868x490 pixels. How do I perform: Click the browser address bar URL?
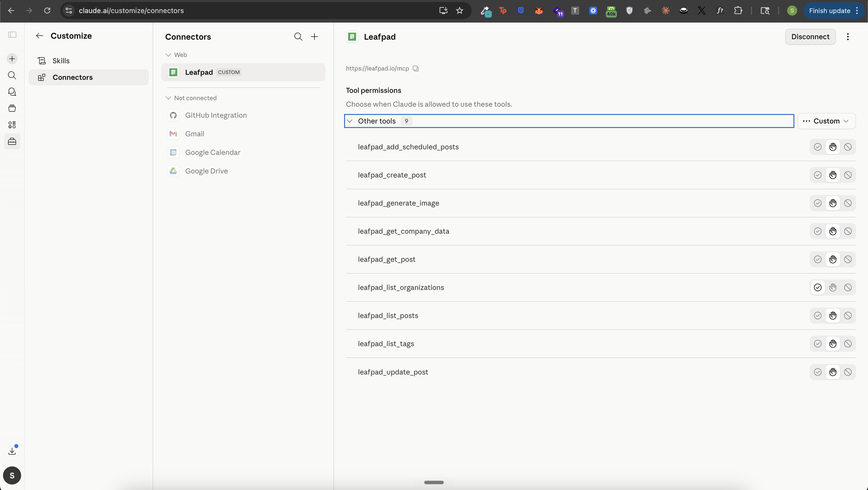pyautogui.click(x=131, y=11)
